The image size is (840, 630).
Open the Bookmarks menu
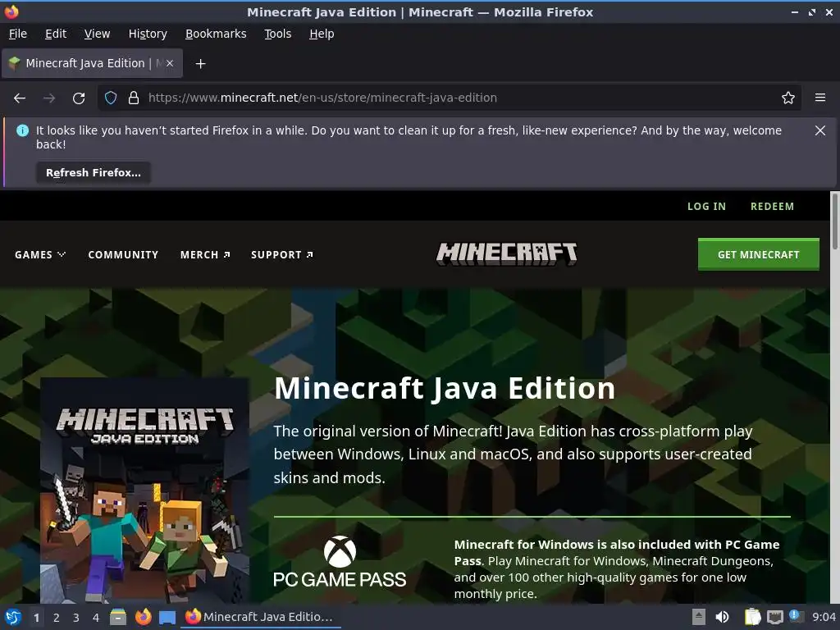pos(216,34)
